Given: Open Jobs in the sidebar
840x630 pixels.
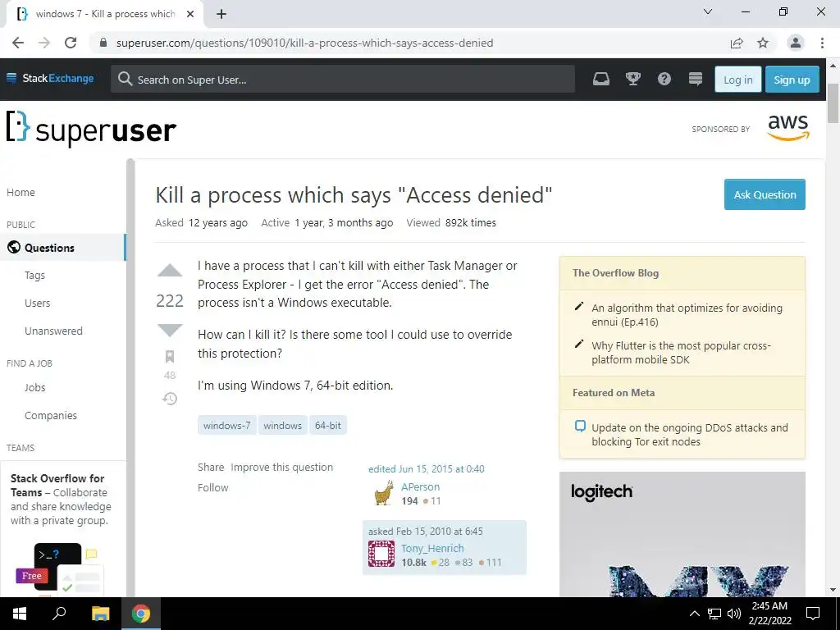Looking at the screenshot, I should point(34,387).
